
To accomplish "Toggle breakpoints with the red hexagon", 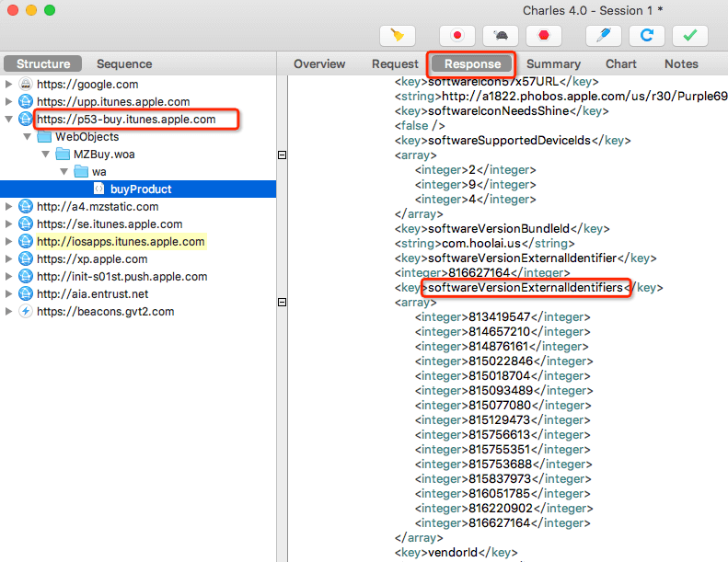I will [543, 36].
